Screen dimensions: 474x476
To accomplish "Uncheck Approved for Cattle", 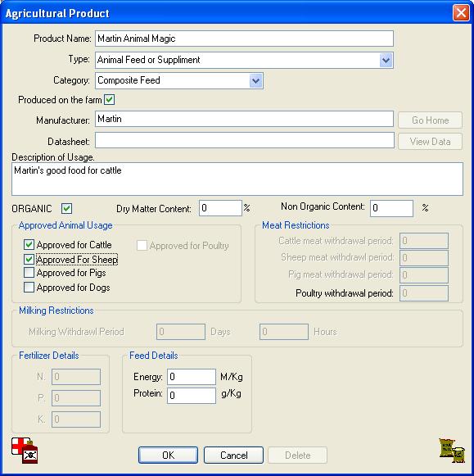I will [29, 245].
